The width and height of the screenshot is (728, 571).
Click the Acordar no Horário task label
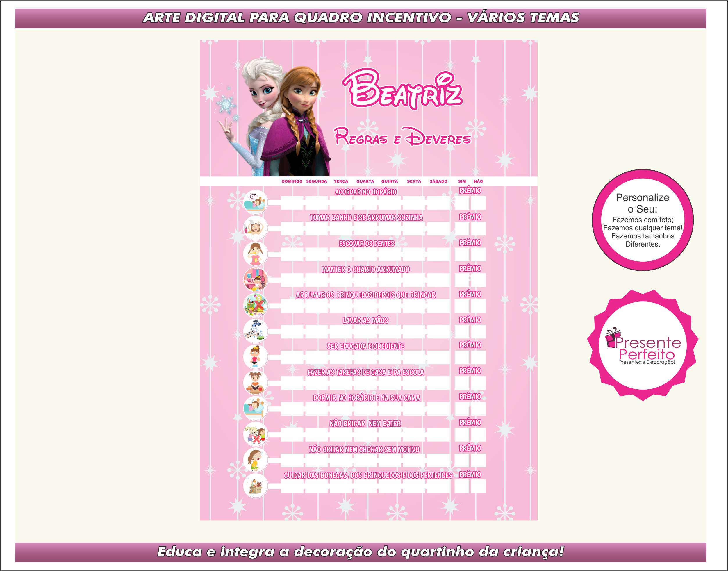coord(366,192)
